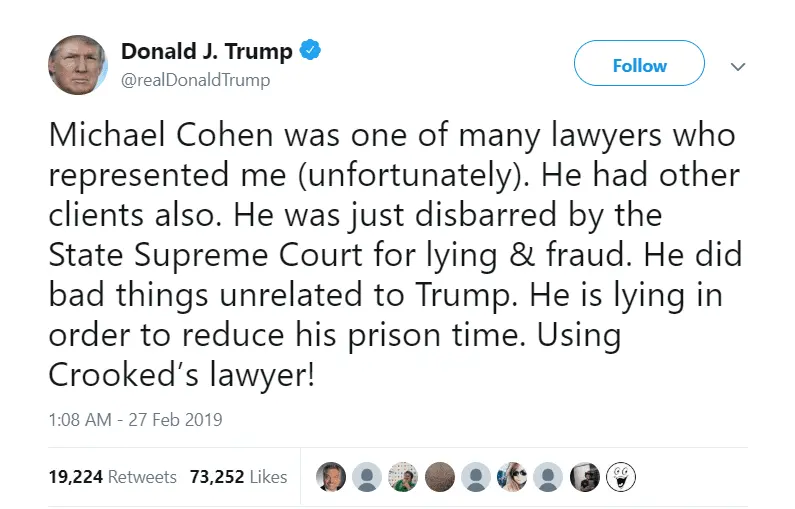Click the last default gray avatar
This screenshot has width=795, height=509.
[x=548, y=477]
